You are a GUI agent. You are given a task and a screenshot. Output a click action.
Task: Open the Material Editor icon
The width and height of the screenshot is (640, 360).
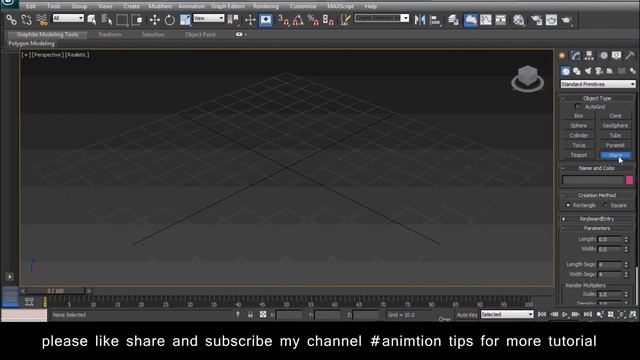[519, 20]
